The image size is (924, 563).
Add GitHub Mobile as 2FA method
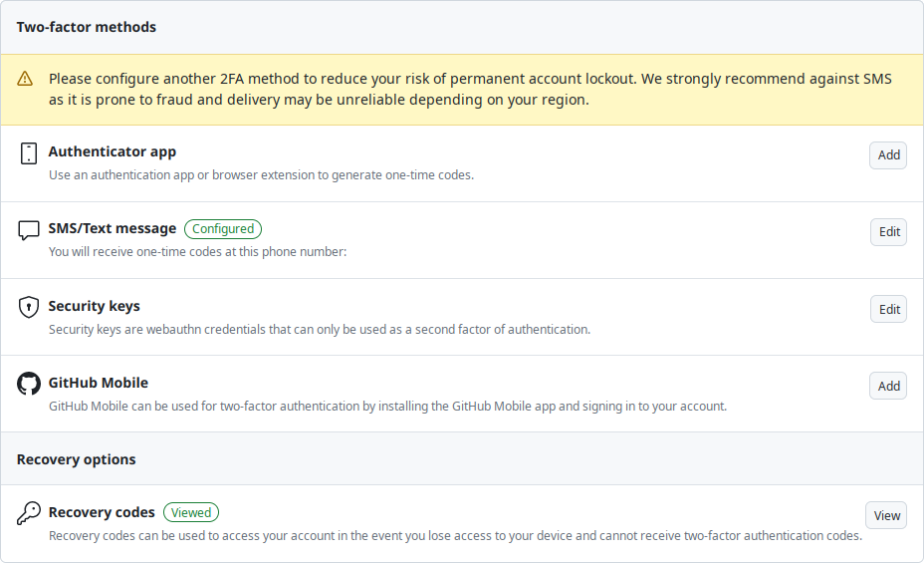coord(888,387)
